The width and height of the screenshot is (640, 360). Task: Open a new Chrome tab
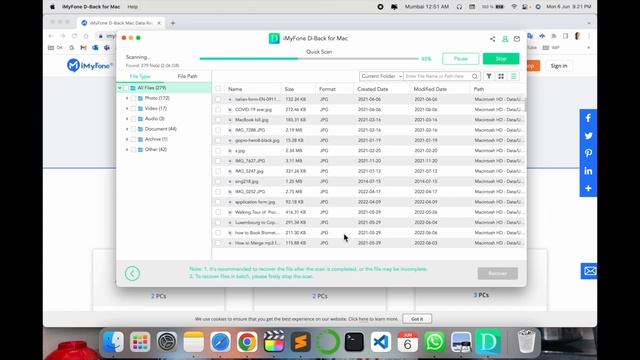coord(173,23)
